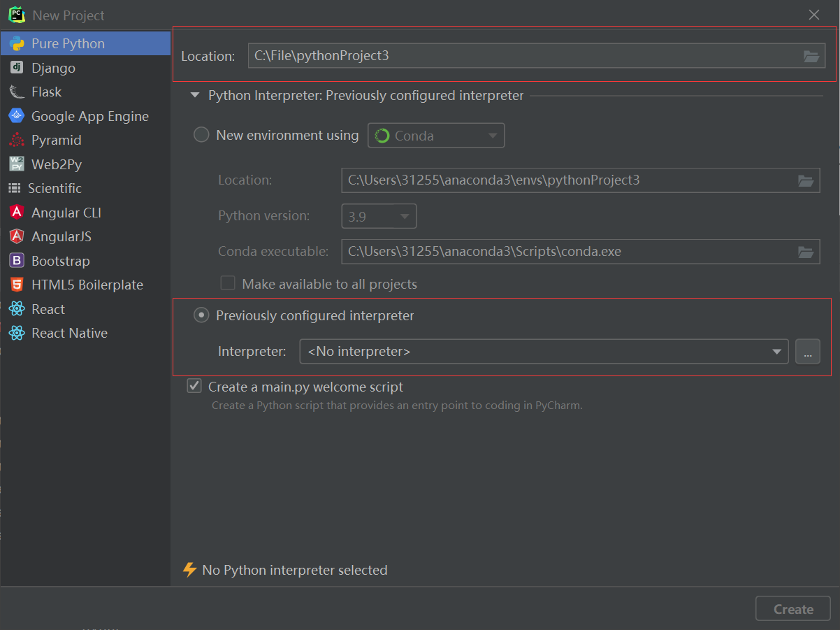Collapse the Python Interpreter section triangle
This screenshot has height=630, width=840.
195,96
